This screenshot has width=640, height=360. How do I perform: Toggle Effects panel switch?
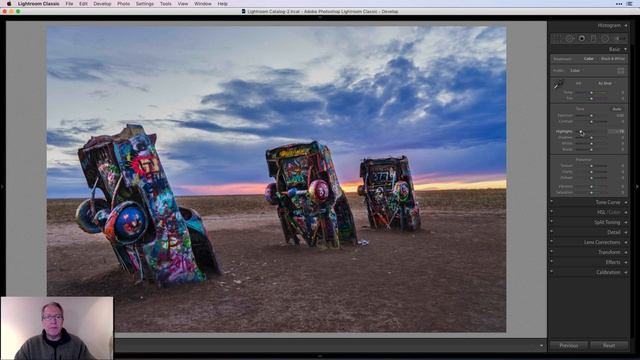tap(551, 261)
